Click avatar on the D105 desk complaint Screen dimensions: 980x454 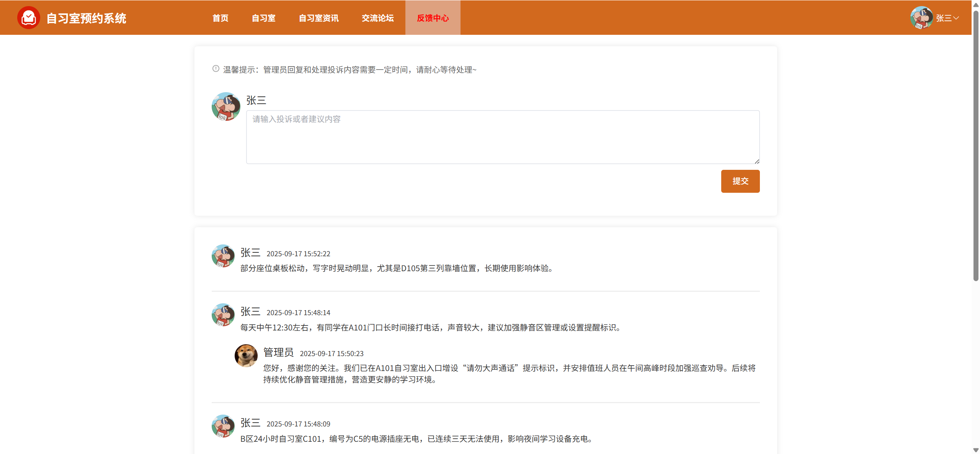point(223,256)
